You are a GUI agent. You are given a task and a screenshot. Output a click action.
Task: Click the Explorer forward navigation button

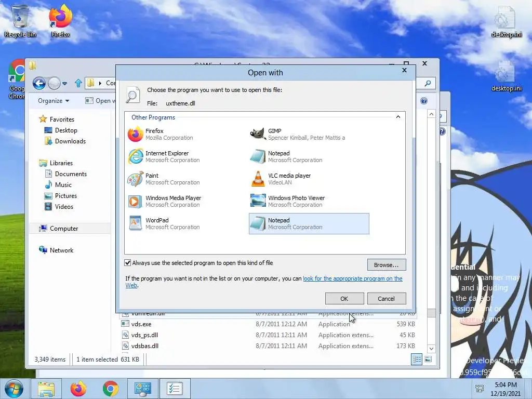click(54, 83)
